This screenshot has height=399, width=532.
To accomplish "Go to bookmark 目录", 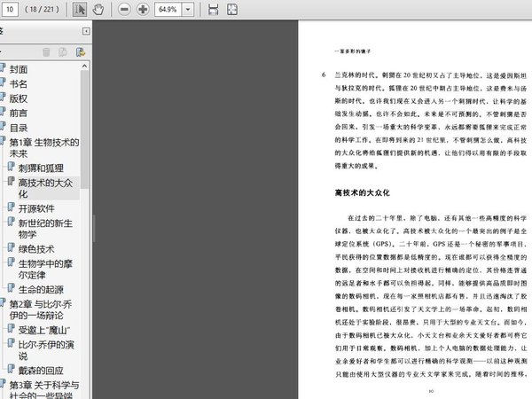I will coord(19,128).
